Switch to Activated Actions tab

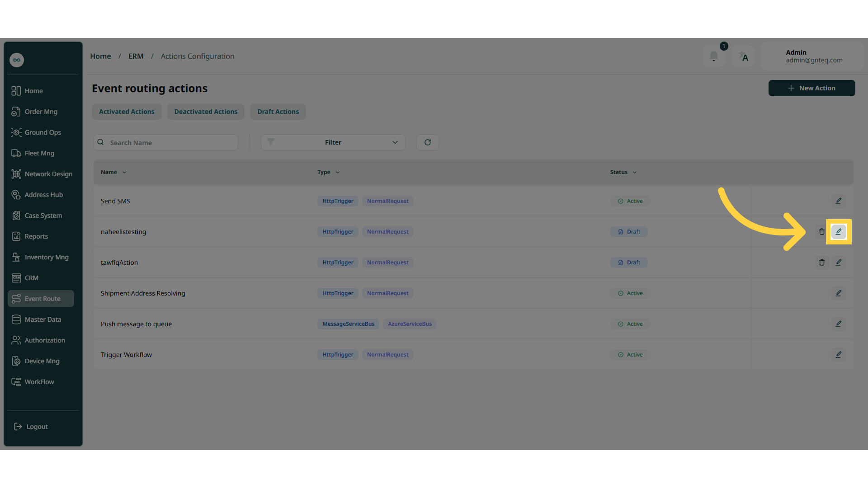[x=127, y=112]
